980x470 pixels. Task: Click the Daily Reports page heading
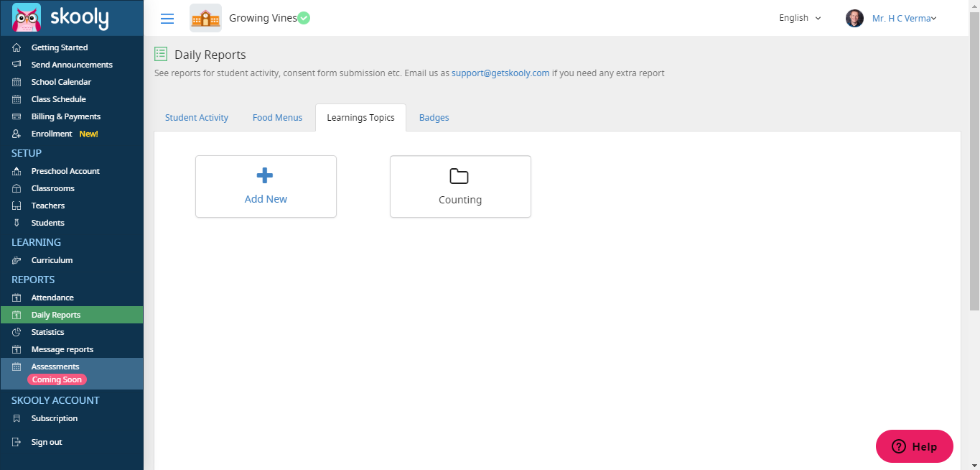coord(210,55)
